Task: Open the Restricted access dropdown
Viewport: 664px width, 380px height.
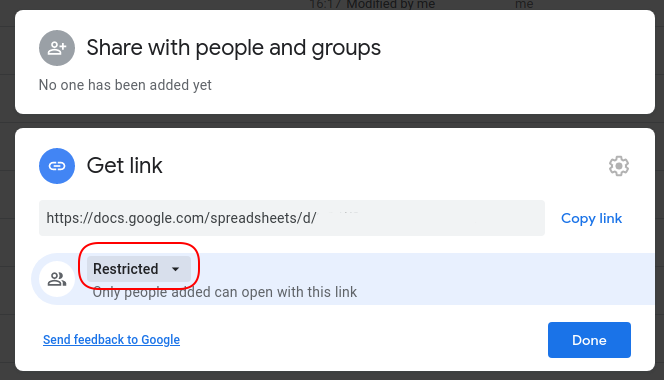Action: click(138, 269)
